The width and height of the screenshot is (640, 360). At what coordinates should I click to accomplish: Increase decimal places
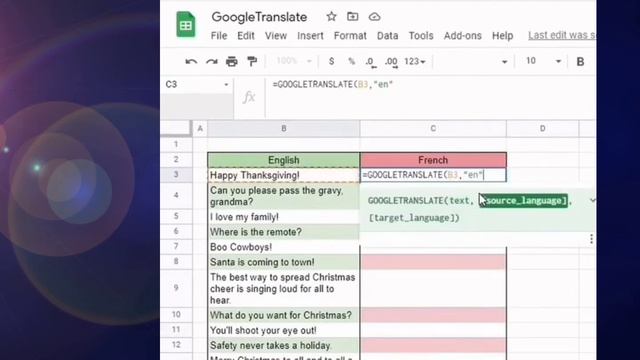click(x=391, y=62)
